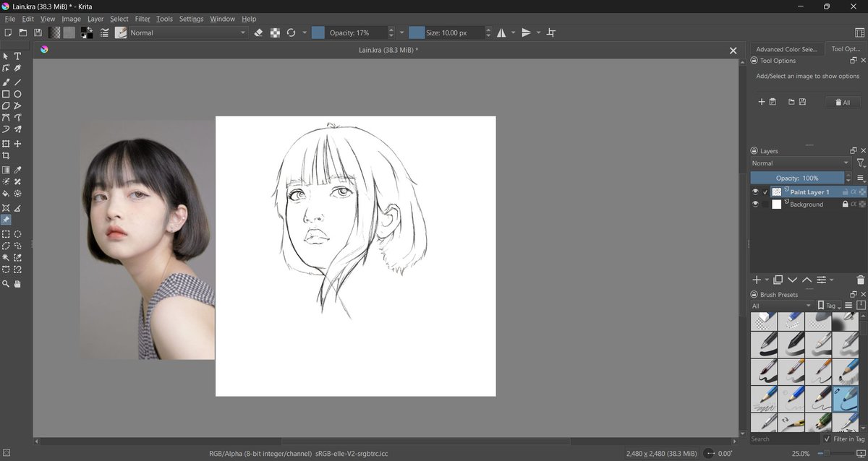Select the Rectangular Selection tool
This screenshot has width=868, height=461.
coord(6,234)
